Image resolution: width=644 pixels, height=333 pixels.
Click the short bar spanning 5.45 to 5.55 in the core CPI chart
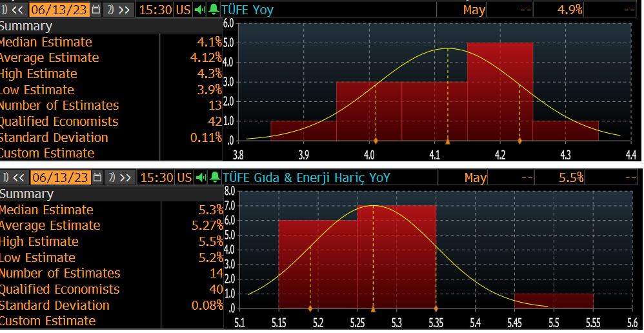click(x=554, y=301)
